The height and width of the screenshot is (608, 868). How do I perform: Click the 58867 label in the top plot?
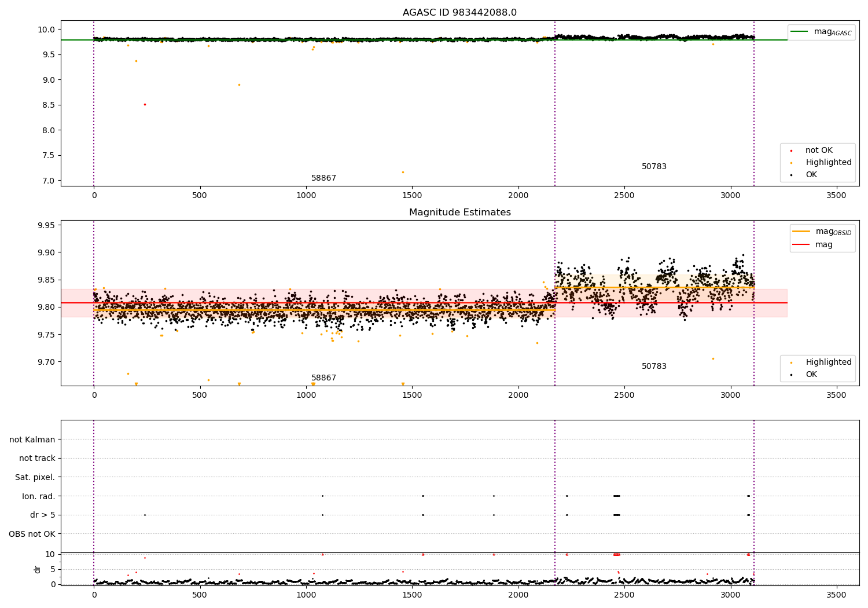pos(323,178)
